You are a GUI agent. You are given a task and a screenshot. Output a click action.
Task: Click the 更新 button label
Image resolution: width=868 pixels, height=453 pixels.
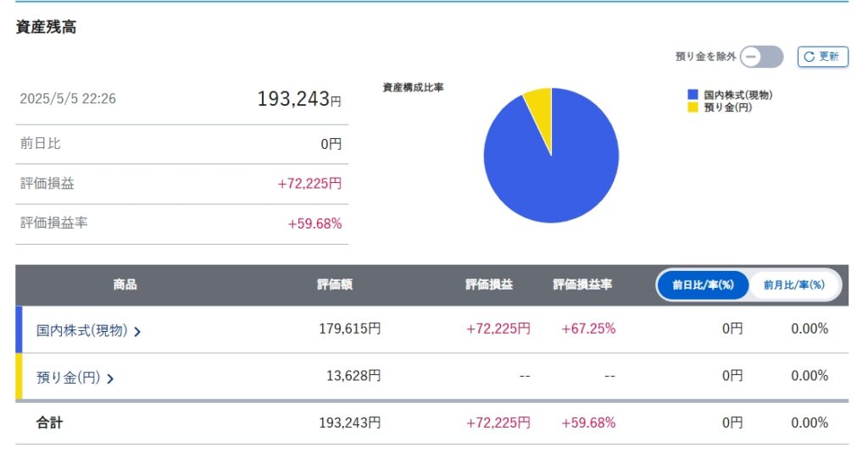pyautogui.click(x=828, y=57)
